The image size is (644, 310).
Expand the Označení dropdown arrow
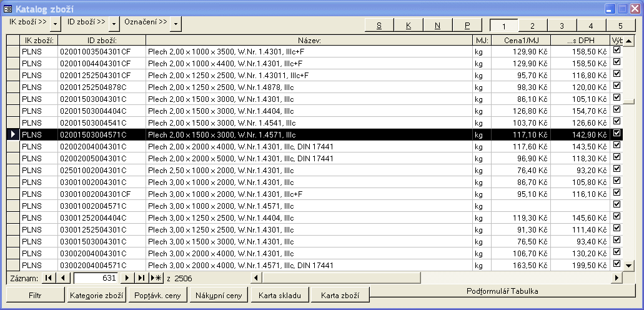click(x=176, y=23)
